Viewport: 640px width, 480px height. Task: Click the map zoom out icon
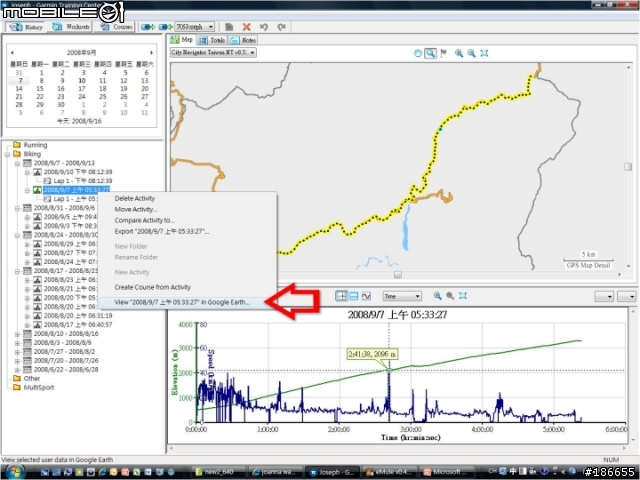[x=471, y=53]
